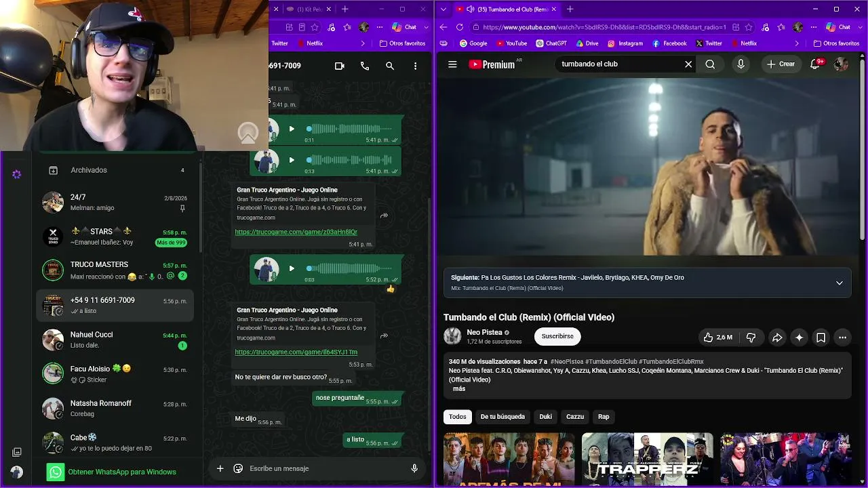Image resolution: width=868 pixels, height=488 pixels.
Task: Forward the 5:41 p.m. Gran Truco link message
Action: point(384,216)
